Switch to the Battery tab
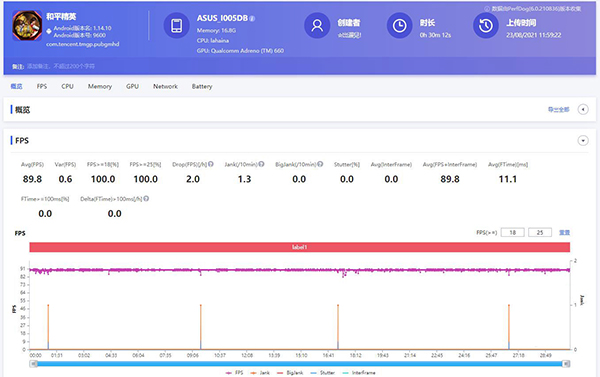The image size is (600, 377). pos(202,86)
